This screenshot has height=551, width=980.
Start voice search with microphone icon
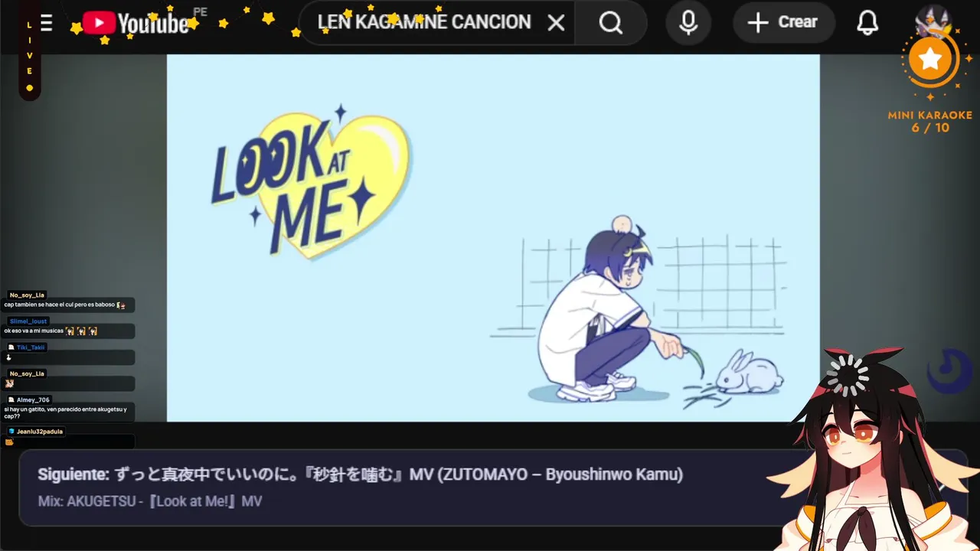point(688,23)
